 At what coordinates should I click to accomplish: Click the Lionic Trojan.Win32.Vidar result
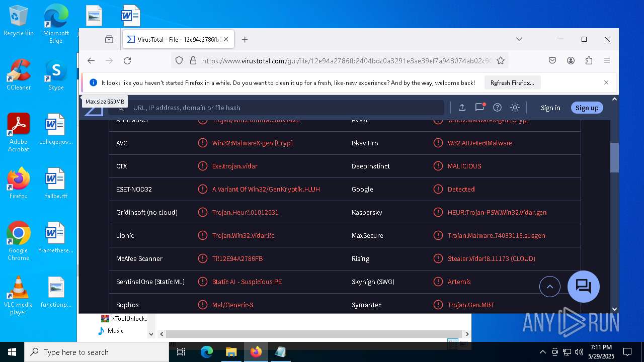point(244,235)
